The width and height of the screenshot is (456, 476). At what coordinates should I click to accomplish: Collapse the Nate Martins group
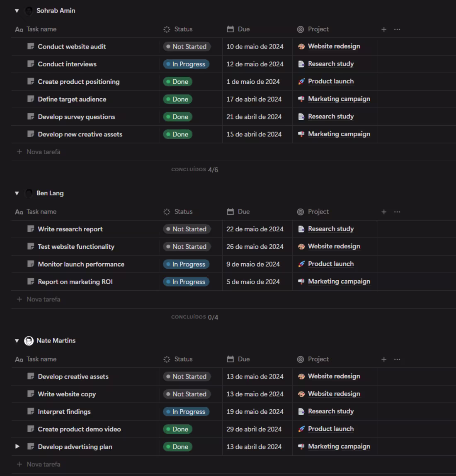point(17,340)
